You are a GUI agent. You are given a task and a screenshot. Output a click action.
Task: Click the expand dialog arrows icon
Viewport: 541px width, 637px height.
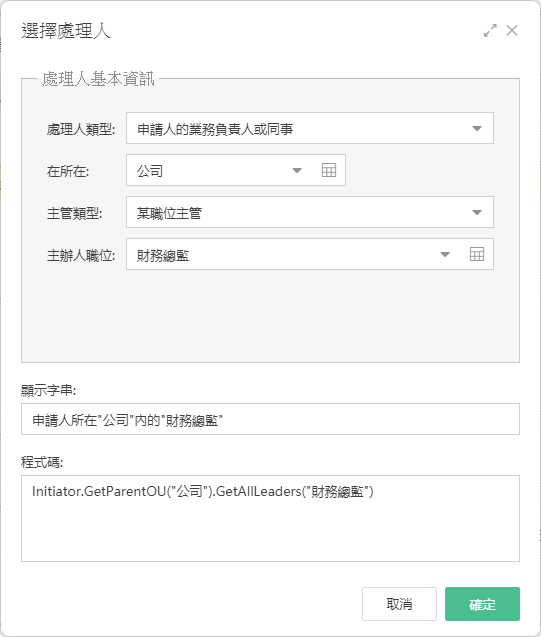490,30
